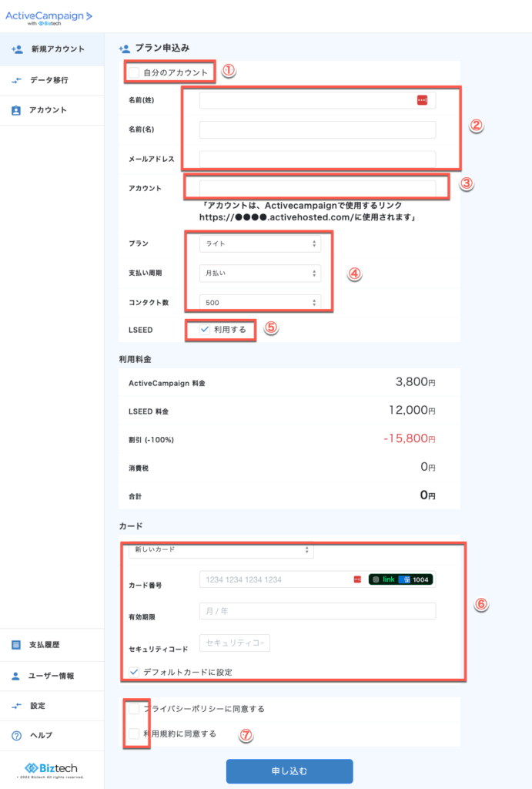Click the アカウント sidebar icon

click(x=17, y=110)
